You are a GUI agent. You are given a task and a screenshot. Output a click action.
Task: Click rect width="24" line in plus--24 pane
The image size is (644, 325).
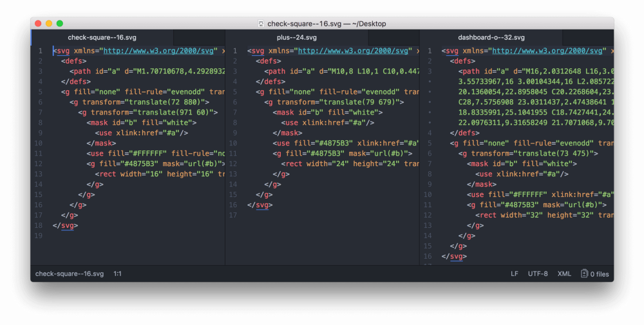[350, 163]
